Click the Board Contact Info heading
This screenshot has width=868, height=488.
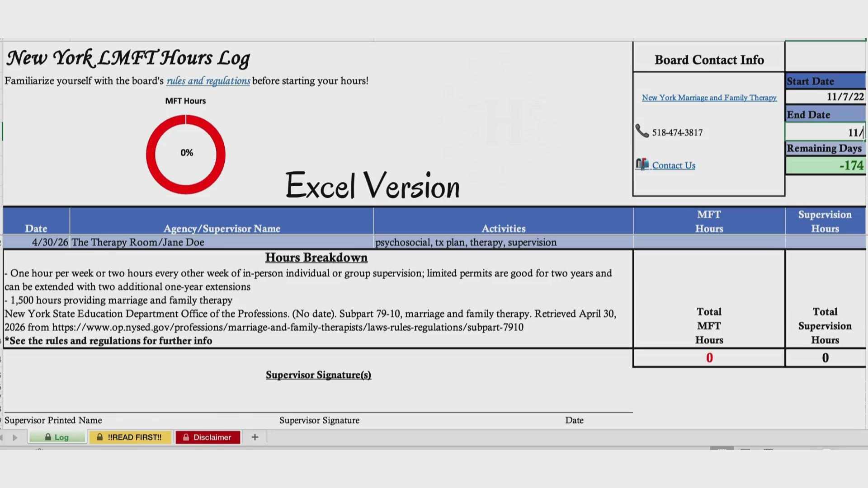[709, 60]
